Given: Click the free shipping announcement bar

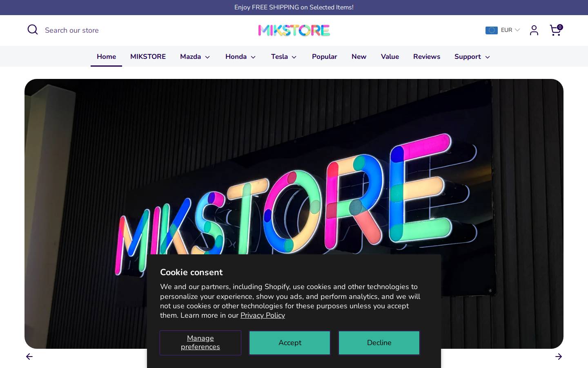Looking at the screenshot, I should pyautogui.click(x=294, y=7).
